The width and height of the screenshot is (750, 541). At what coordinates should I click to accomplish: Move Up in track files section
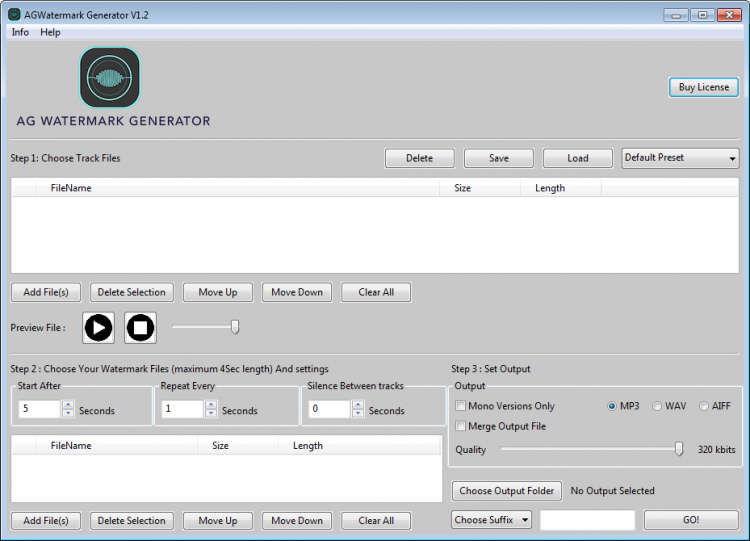218,292
